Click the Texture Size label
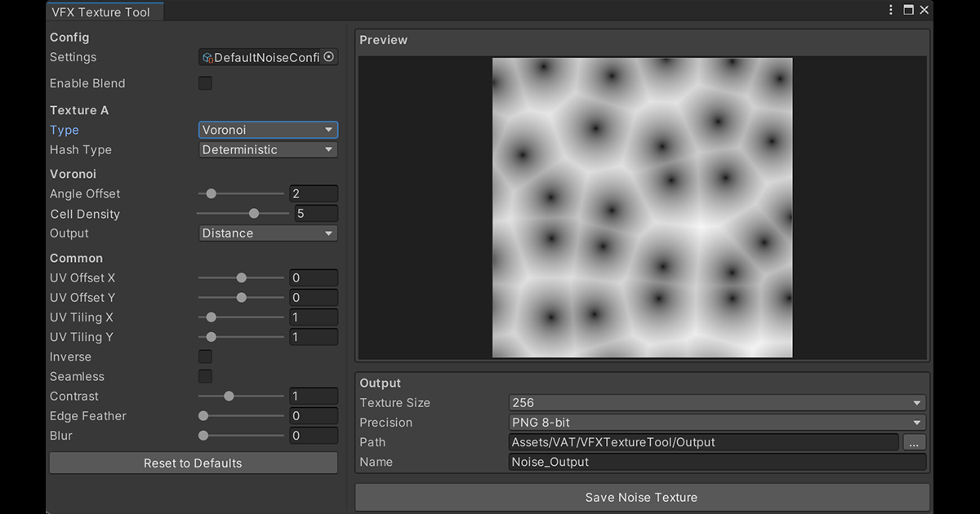 coord(395,402)
